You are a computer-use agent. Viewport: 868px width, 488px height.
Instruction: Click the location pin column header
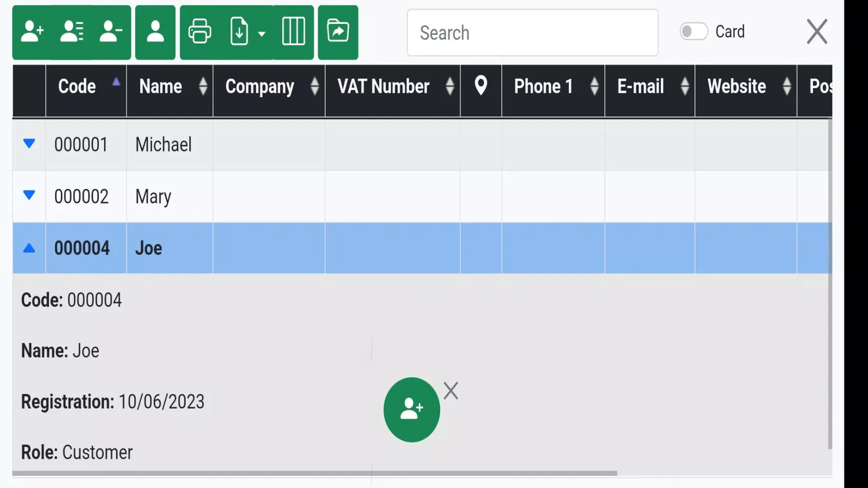[x=481, y=86]
